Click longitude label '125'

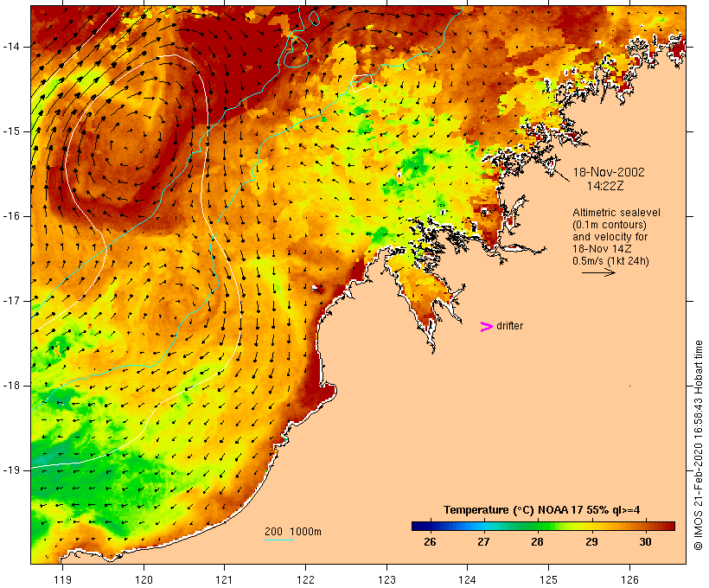tap(549, 579)
